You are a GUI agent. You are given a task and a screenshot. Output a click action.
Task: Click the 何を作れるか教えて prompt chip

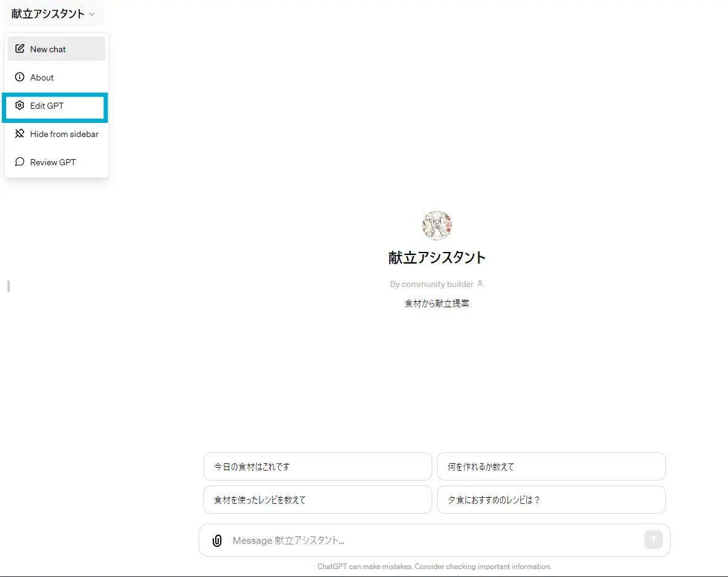(551, 466)
